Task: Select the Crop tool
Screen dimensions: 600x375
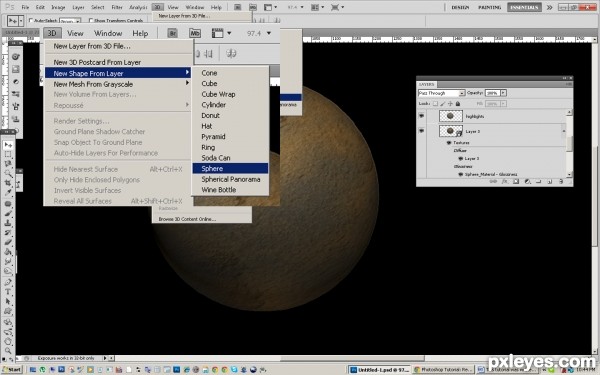Action: pos(8,183)
